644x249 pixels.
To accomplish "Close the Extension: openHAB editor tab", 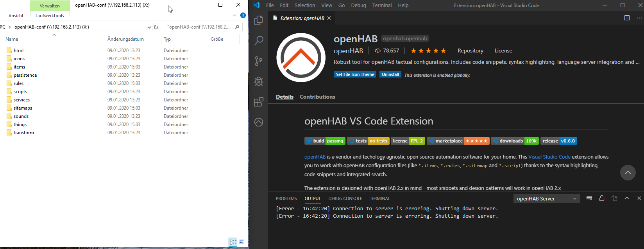I will [x=329, y=18].
